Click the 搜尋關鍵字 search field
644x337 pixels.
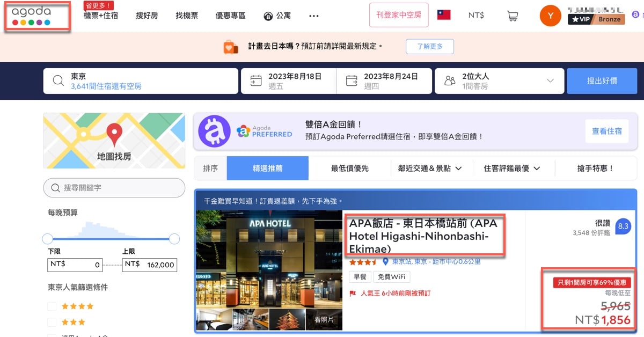[x=114, y=188]
